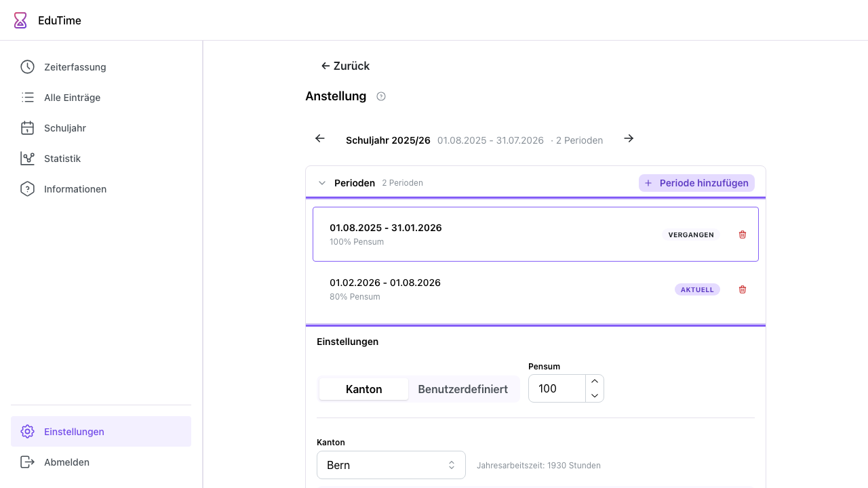Click the Alle Einträge list icon
The image size is (868, 488).
(x=27, y=98)
